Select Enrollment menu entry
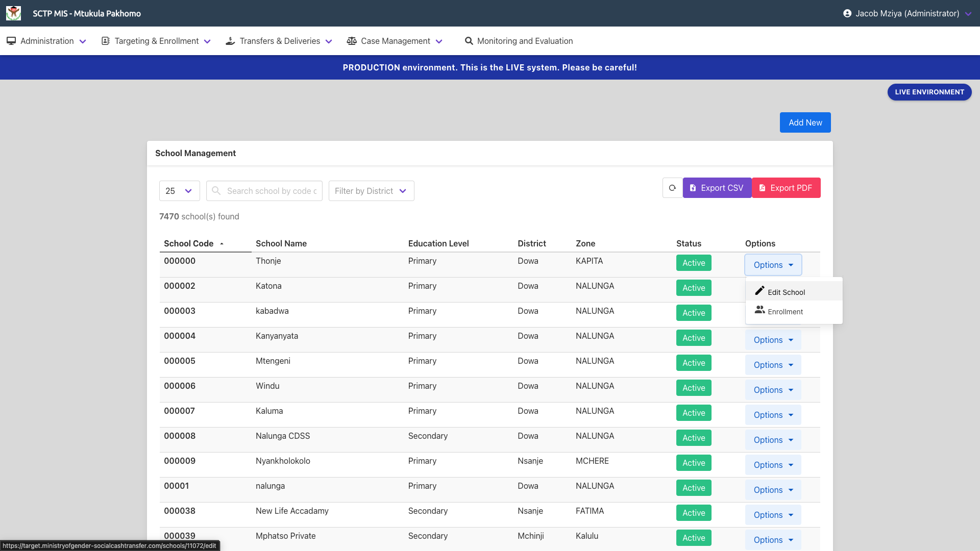Image resolution: width=980 pixels, height=551 pixels. click(794, 310)
